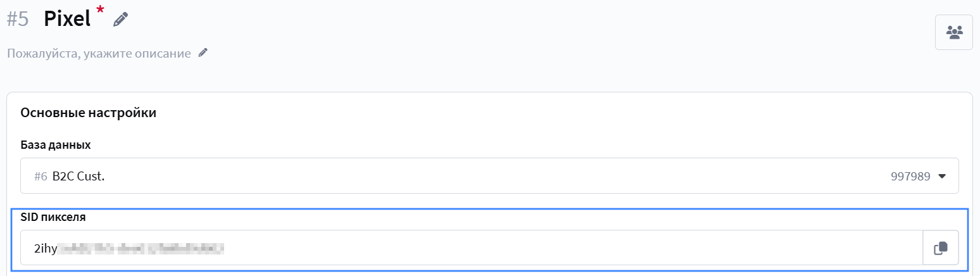Click the 997989 count in the database selector
980x276 pixels.
(910, 177)
